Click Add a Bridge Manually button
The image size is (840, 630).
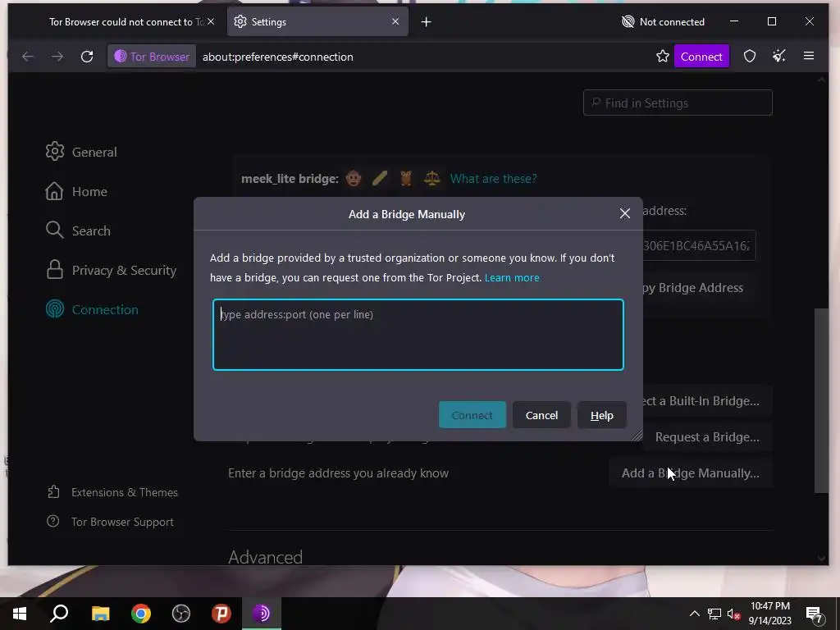[x=690, y=473]
